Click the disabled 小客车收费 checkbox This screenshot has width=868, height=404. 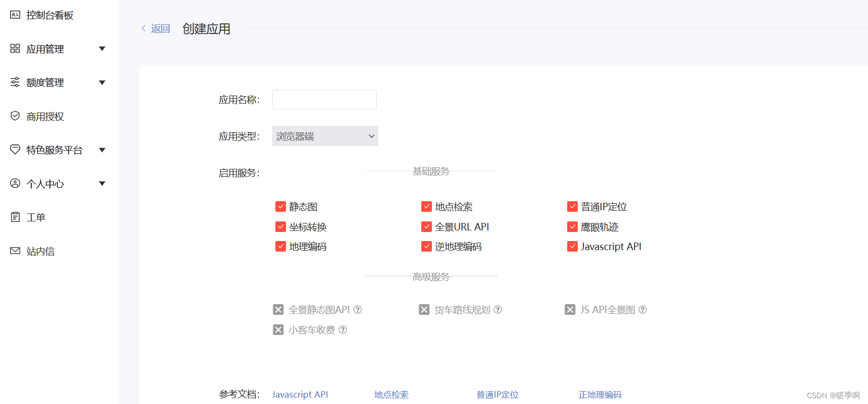pyautogui.click(x=278, y=330)
